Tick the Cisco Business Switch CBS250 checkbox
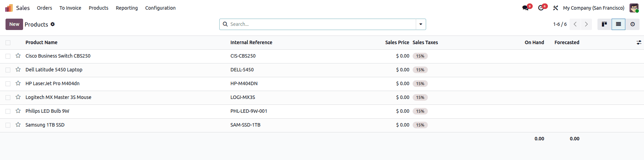Screen dimensions: 644x160 click(8, 56)
